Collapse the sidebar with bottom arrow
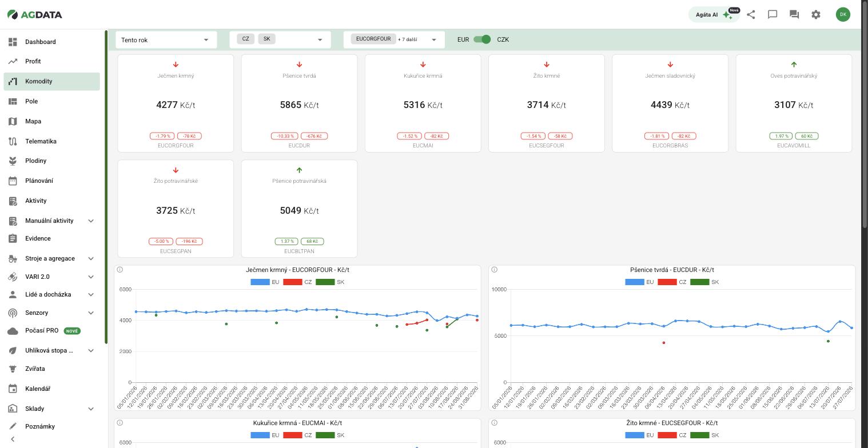This screenshot has height=448, width=868. (x=13, y=439)
